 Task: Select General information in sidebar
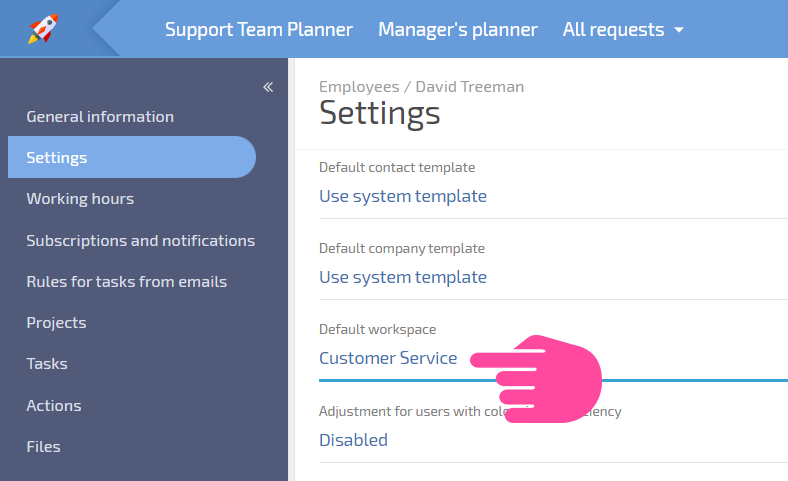tap(100, 117)
